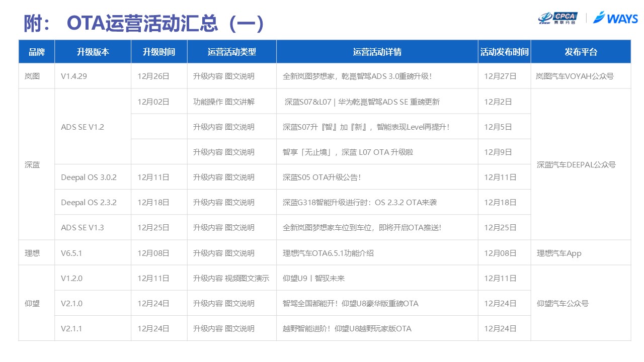Viewport: 644px width, 362px height.
Task: Click the Deepal OS 2.3.2 version cell
Action: [93, 202]
